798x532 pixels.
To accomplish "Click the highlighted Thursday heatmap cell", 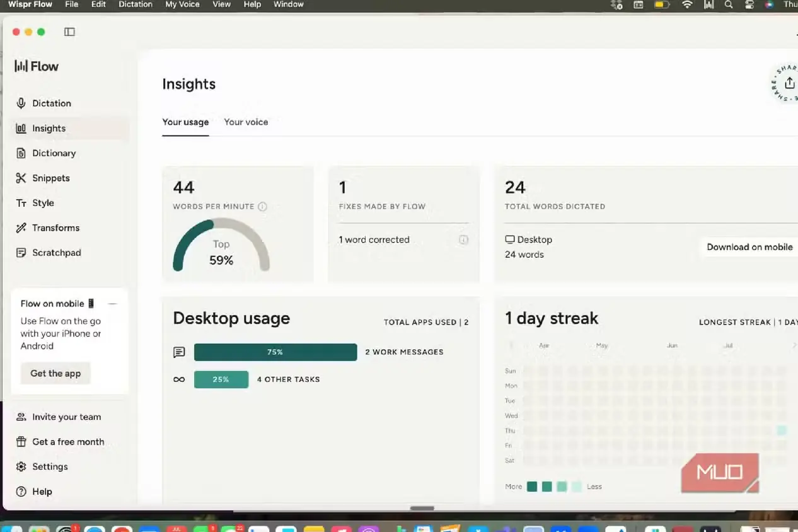I will [x=782, y=431].
